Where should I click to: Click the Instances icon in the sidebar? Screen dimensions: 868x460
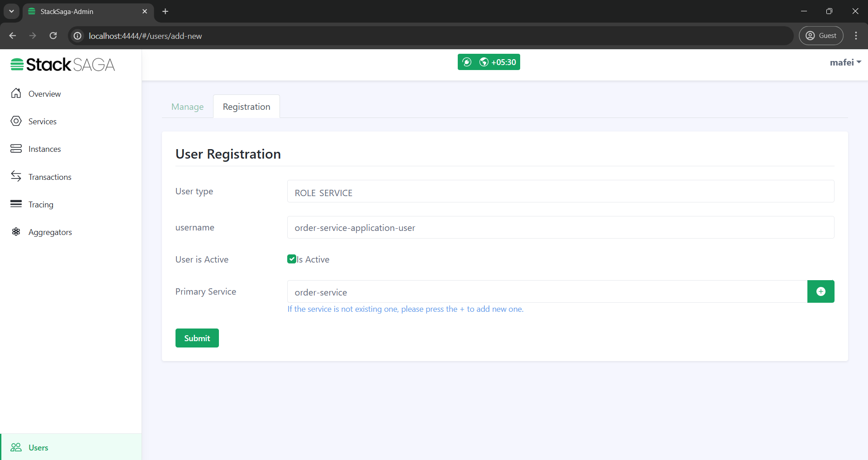pyautogui.click(x=16, y=149)
